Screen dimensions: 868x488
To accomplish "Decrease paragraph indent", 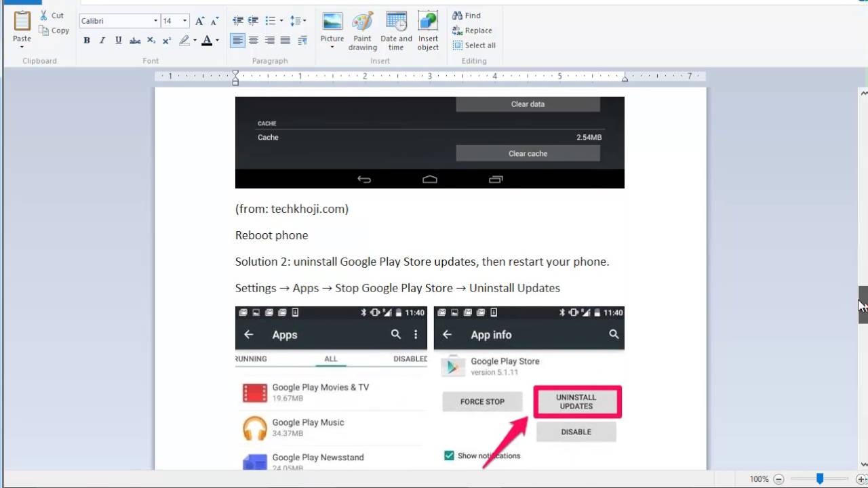I will point(237,21).
